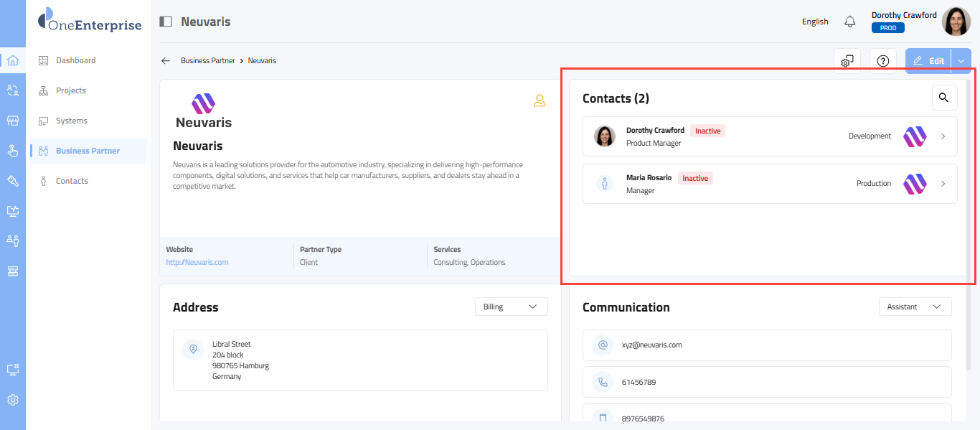The width and height of the screenshot is (980, 430).
Task: Open Dashboard from the side menu
Action: pos(75,60)
